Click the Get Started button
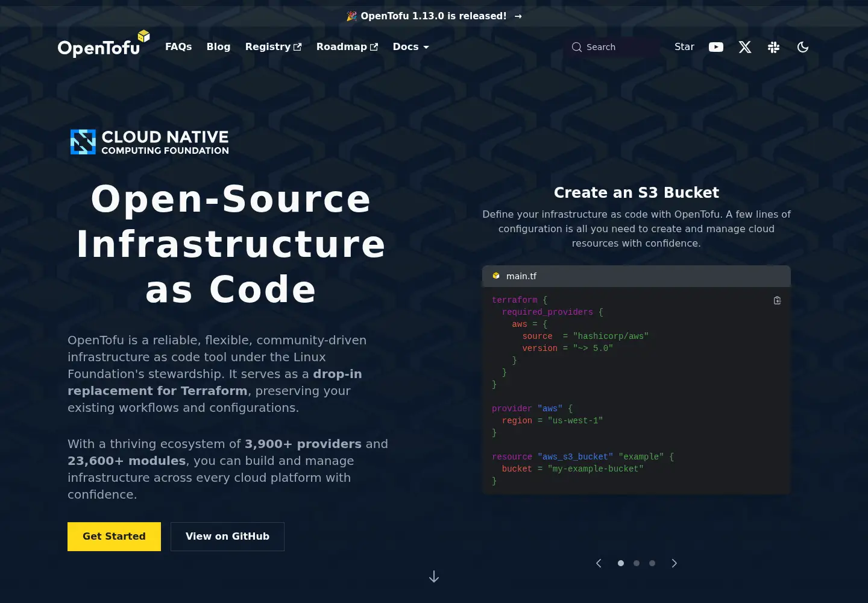Screen dimensions: 868x603 point(114,537)
